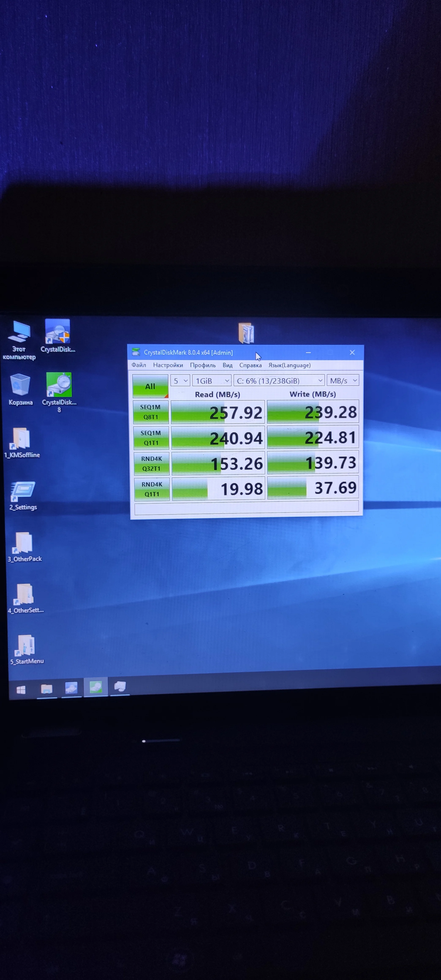Open the MB/s unit dropdown
This screenshot has height=980, width=441.
point(342,380)
